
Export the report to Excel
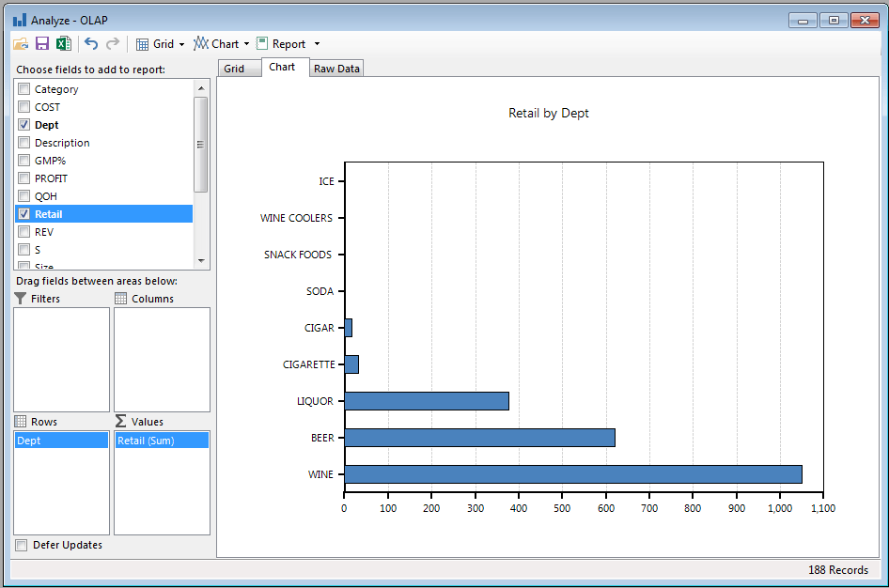[x=63, y=43]
